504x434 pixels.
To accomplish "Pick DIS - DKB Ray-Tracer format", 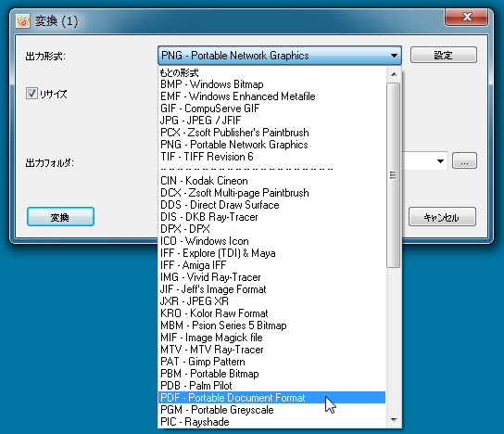I will click(272, 217).
